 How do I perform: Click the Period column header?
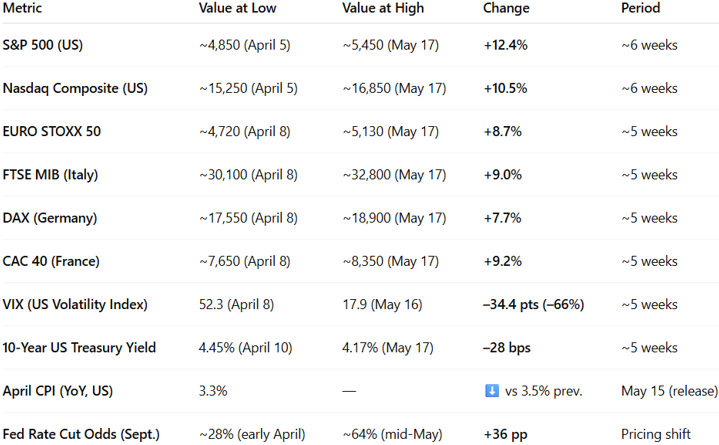[x=641, y=8]
